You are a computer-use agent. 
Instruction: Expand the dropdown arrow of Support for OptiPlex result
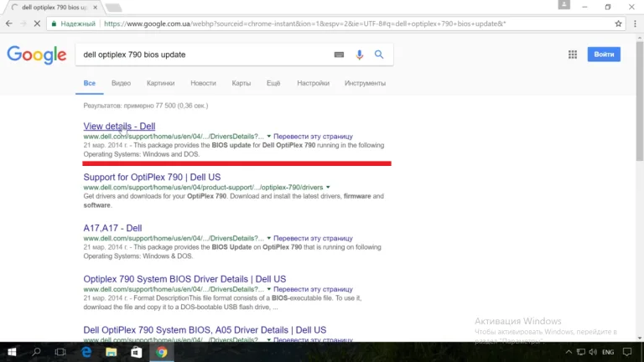328,187
